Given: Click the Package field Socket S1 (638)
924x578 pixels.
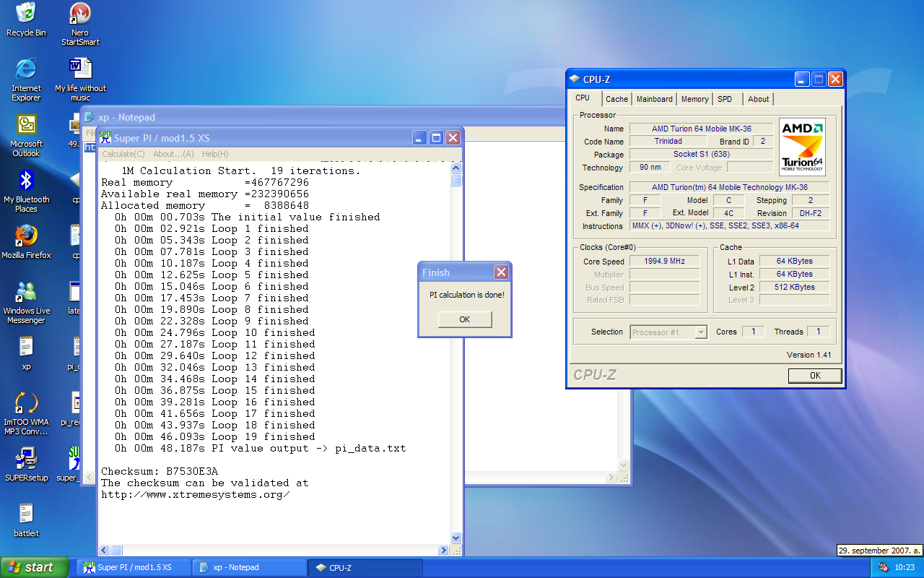Looking at the screenshot, I should click(x=700, y=154).
